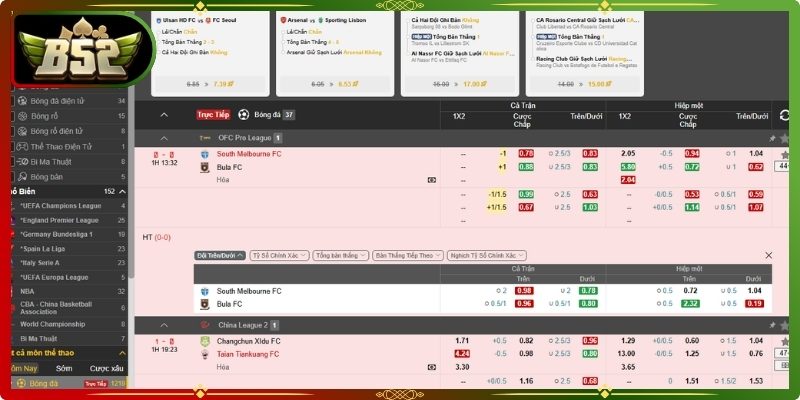The width and height of the screenshot is (800, 400).
Task: Click the Bóng rổ basketball icon
Action: pos(22,116)
